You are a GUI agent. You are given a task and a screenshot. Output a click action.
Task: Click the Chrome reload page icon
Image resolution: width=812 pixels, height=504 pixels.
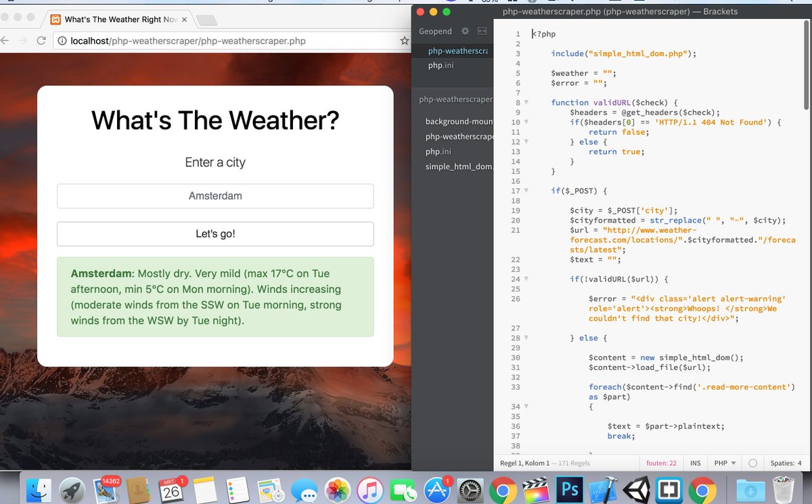(41, 41)
